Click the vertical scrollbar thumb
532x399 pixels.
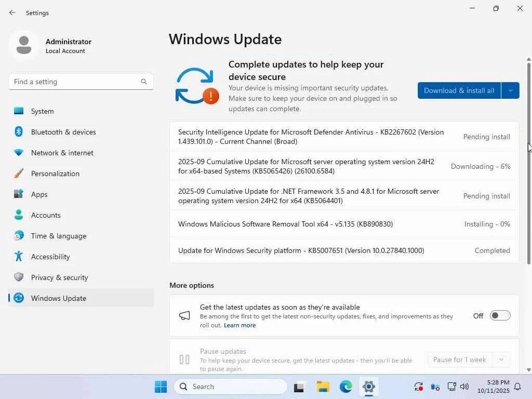pyautogui.click(x=528, y=163)
